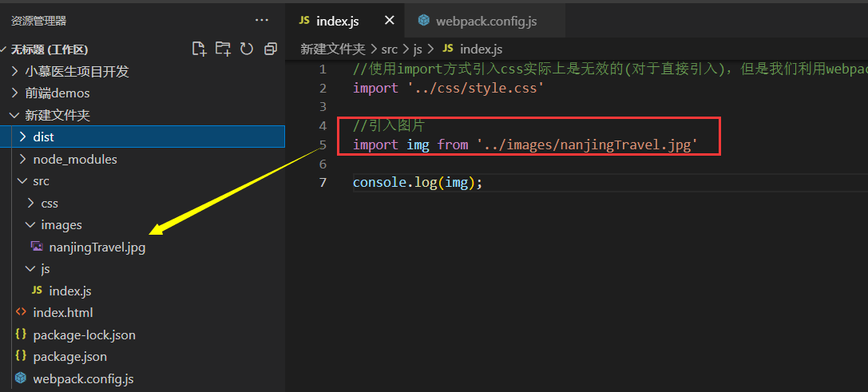Click breadcrumb segment 新建文件夹
Viewport: 868px width, 392px height.
coord(333,49)
